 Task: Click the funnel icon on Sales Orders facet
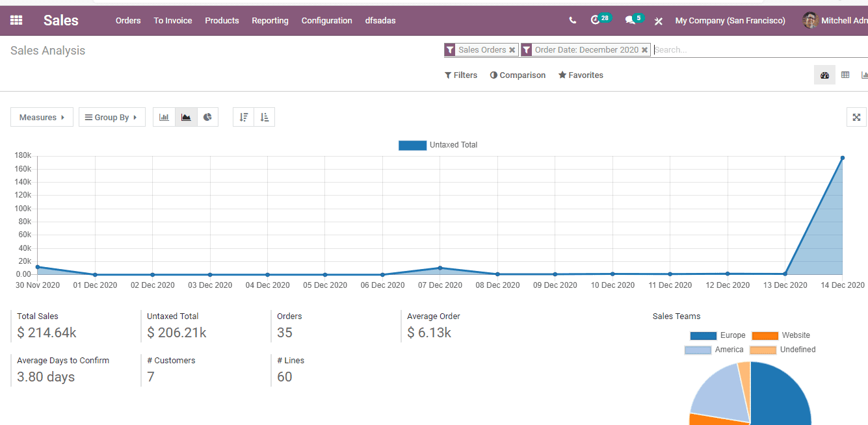(450, 50)
